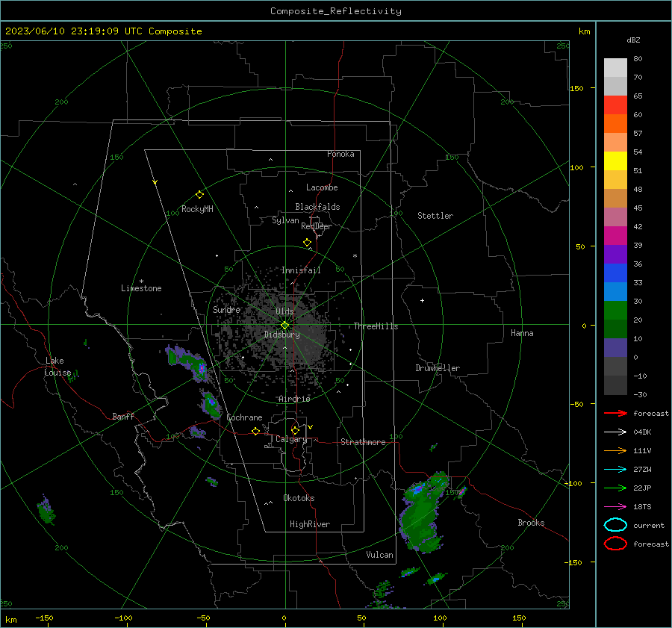Click the Stettler town label
The height and width of the screenshot is (628, 672).
coord(435,216)
